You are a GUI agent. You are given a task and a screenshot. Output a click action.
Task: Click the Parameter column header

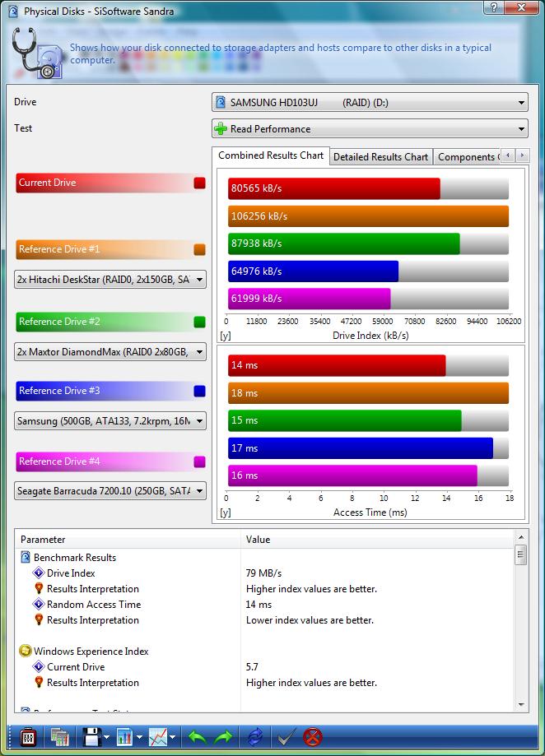129,540
